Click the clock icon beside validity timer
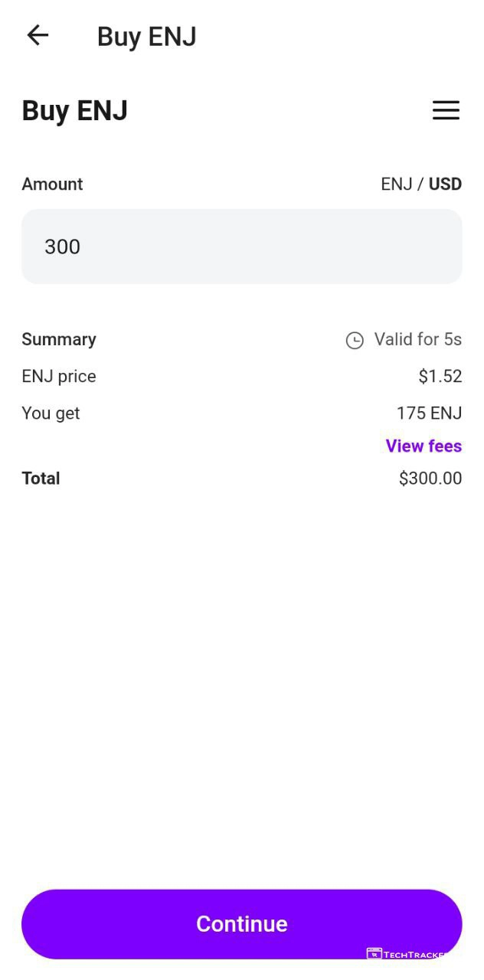Viewport: 484px width, 980px height. pyautogui.click(x=355, y=340)
